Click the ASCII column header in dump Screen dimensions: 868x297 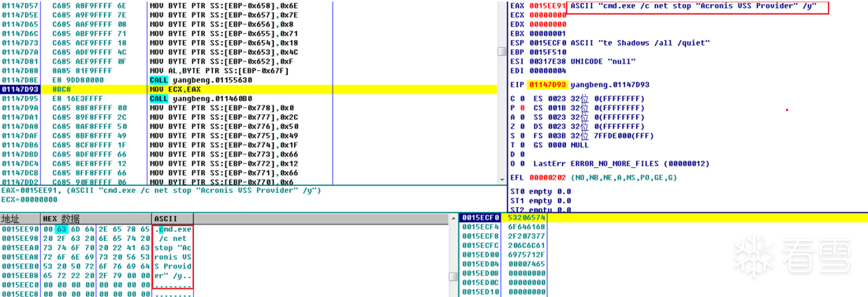(x=173, y=218)
